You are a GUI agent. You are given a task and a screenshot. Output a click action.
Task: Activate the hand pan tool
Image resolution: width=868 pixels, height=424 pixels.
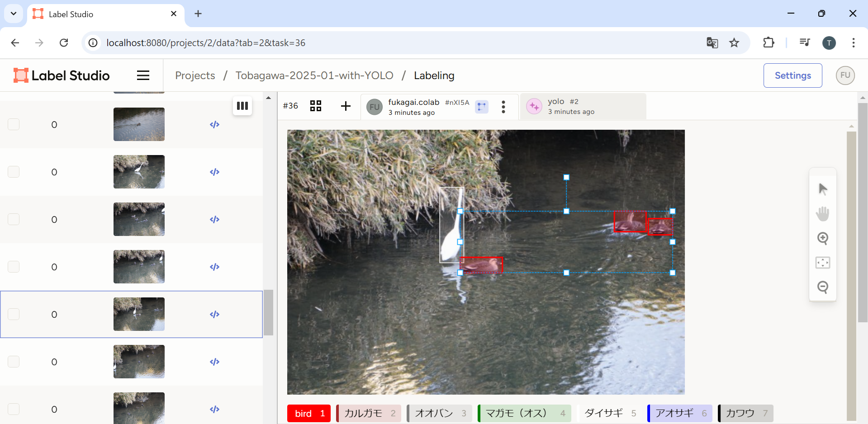[x=822, y=213]
